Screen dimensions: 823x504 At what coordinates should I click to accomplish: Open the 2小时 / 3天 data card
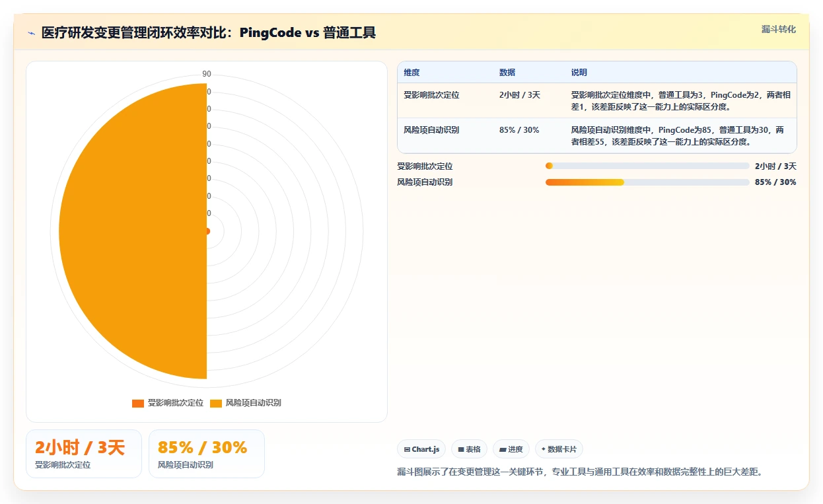click(x=84, y=454)
